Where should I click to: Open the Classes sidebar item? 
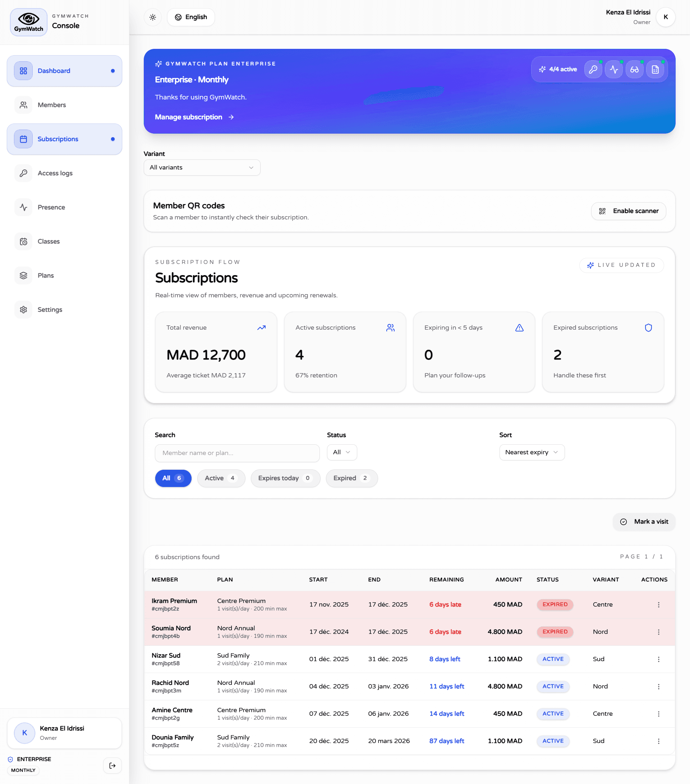pyautogui.click(x=49, y=241)
